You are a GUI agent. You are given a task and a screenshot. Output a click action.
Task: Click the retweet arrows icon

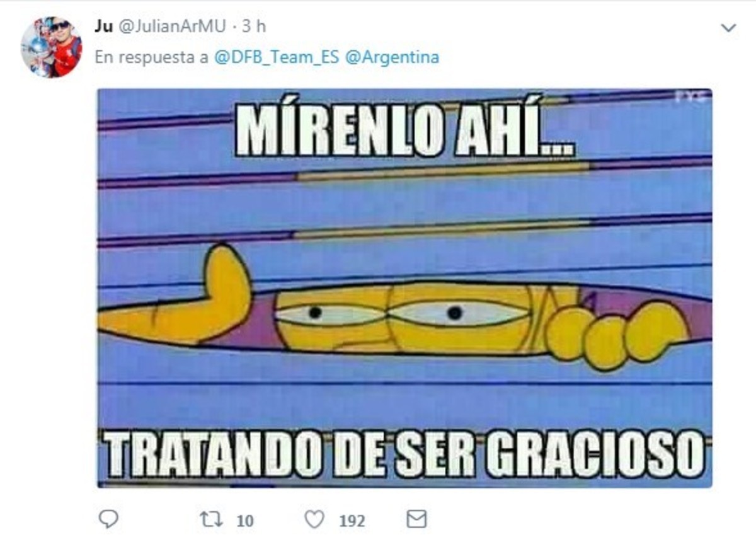point(210,519)
